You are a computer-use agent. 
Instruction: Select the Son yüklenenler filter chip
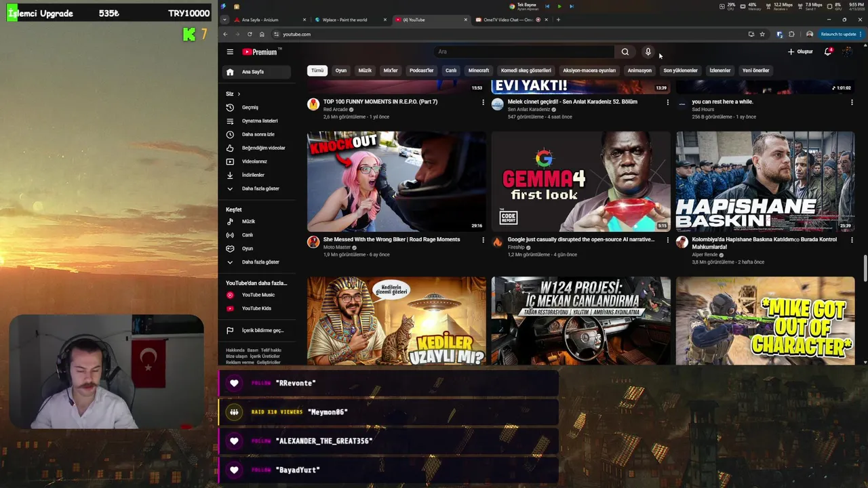click(x=680, y=70)
